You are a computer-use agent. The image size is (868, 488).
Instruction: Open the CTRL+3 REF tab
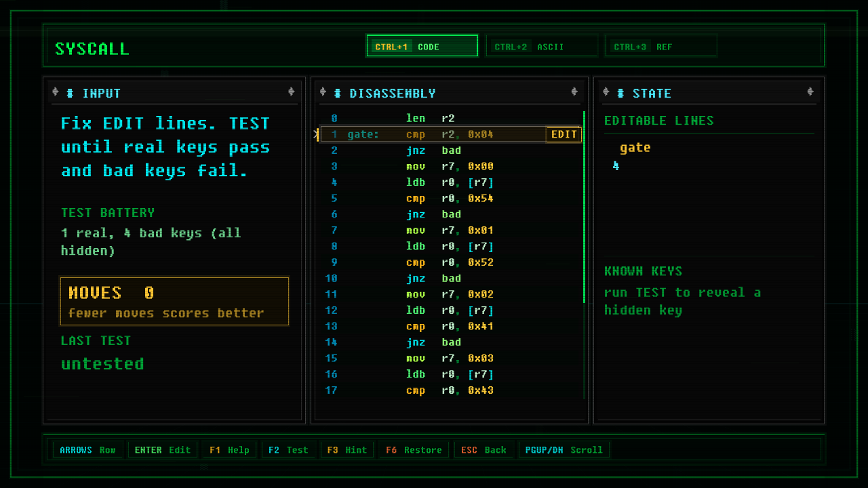tap(661, 46)
